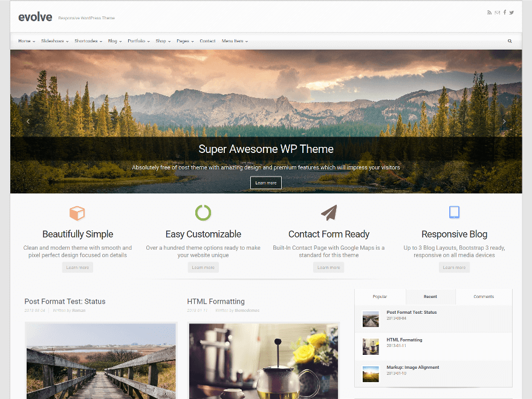The width and height of the screenshot is (532, 399).
Task: Click the green circle Easy Customizable icon
Action: tap(203, 213)
